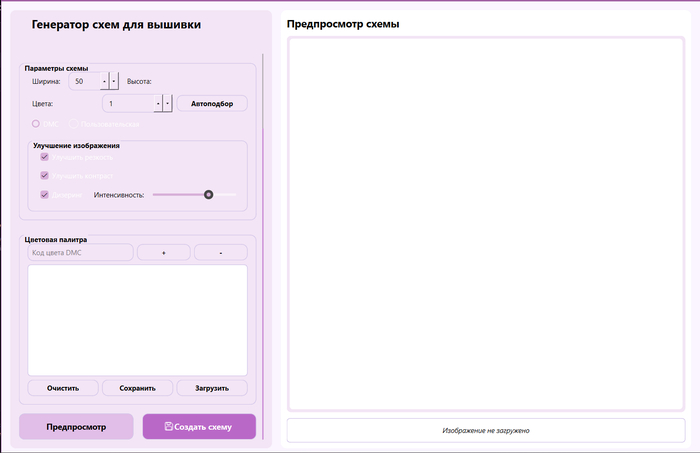Viewport: 700px width, 453px height.
Task: Click the Ширина number field
Action: tap(84, 81)
